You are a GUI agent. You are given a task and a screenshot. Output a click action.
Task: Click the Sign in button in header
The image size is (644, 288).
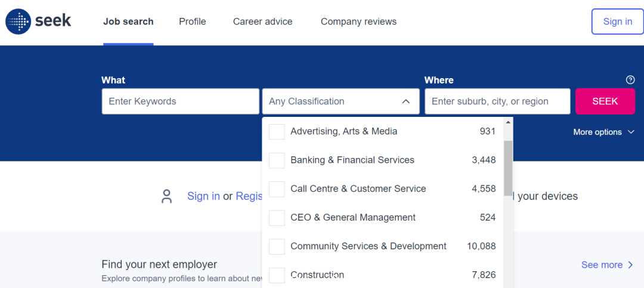(x=617, y=22)
